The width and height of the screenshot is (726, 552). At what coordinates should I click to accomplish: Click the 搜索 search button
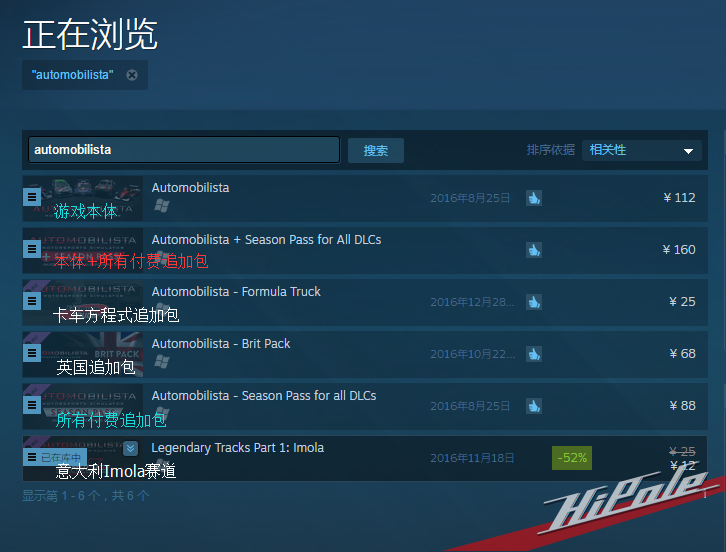coord(376,151)
